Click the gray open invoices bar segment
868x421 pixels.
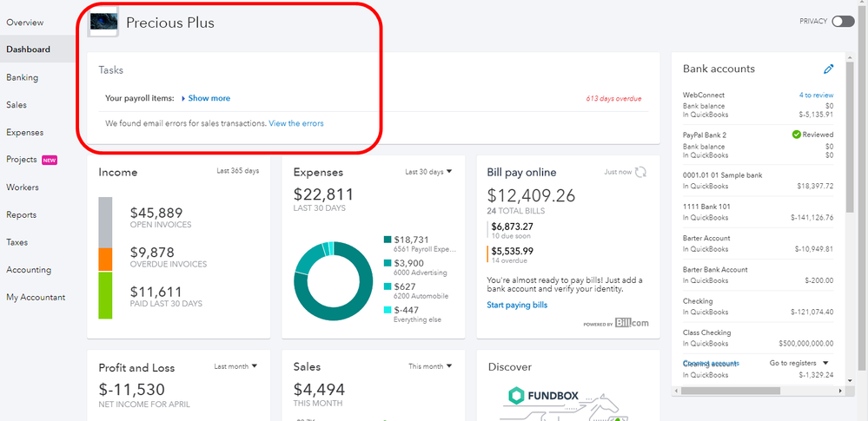tap(105, 222)
